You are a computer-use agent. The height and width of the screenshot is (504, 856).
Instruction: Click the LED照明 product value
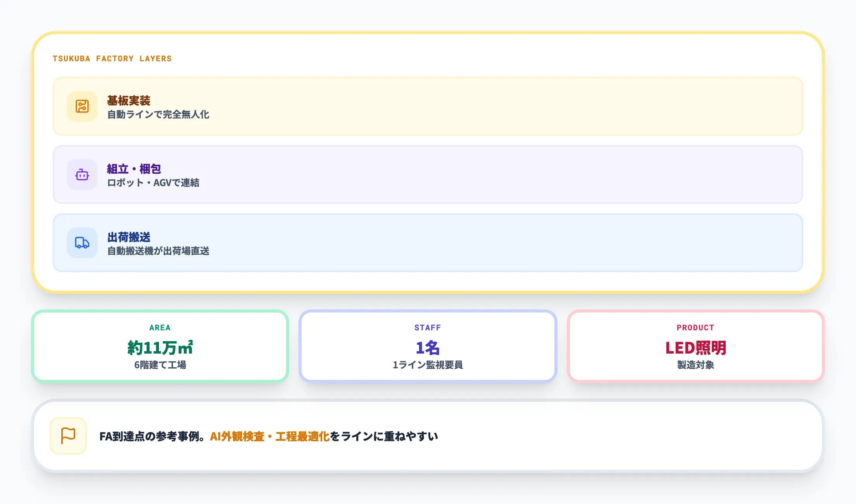point(695,348)
